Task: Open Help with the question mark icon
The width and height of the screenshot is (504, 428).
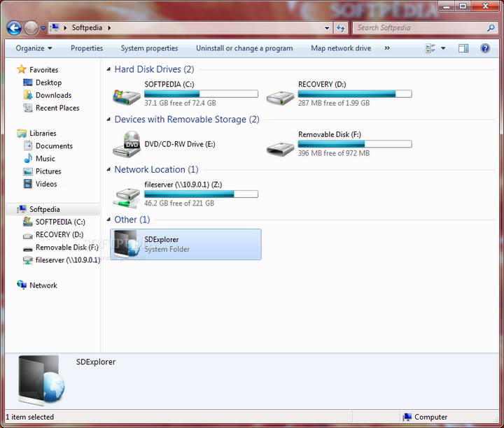Action: tap(484, 48)
